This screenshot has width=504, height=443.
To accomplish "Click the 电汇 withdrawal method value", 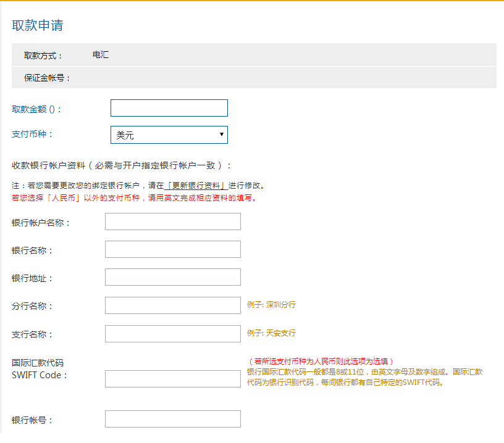I will [100, 55].
